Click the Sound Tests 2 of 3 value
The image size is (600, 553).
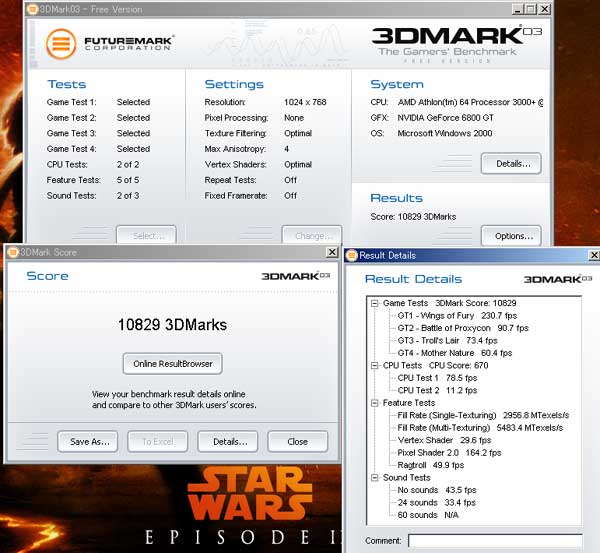tap(128, 196)
